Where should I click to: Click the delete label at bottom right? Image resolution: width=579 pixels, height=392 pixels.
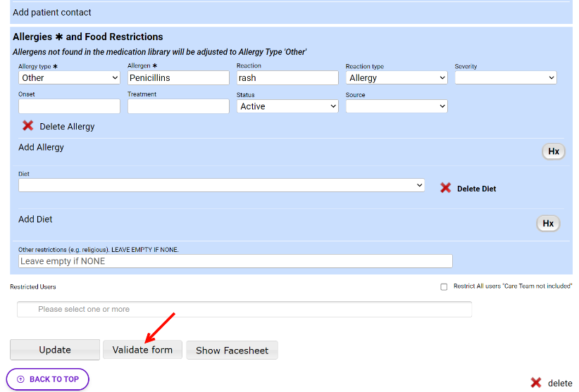pyautogui.click(x=560, y=383)
